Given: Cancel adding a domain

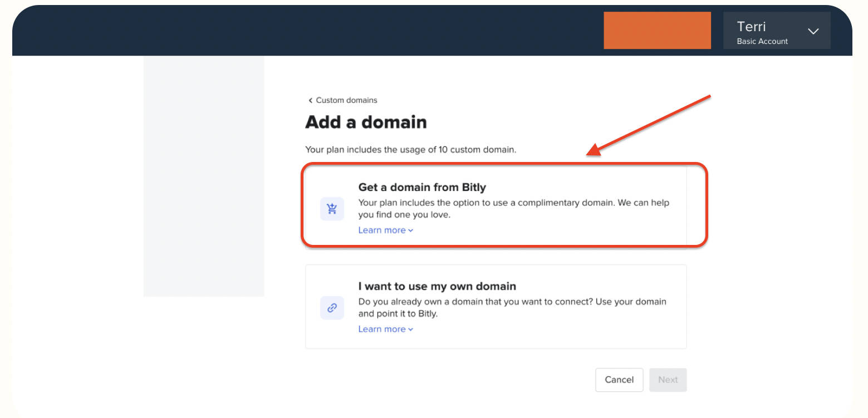Looking at the screenshot, I should [619, 380].
